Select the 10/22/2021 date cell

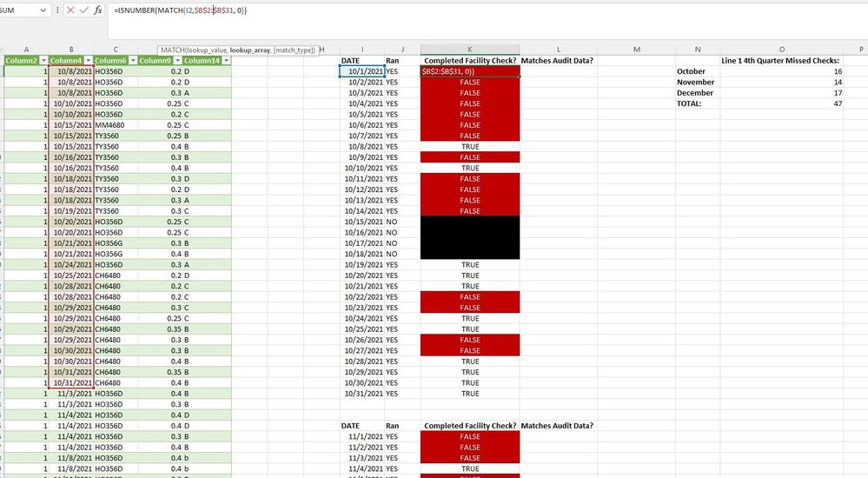[x=362, y=297]
